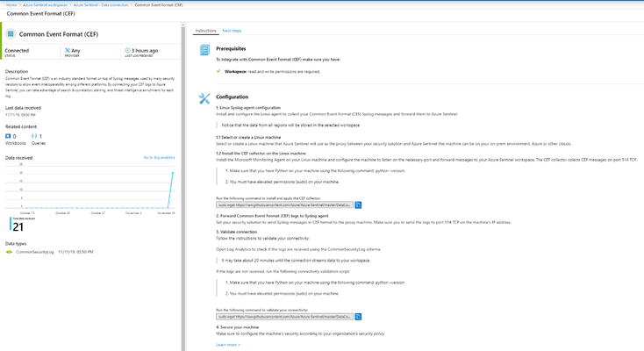Image resolution: width=644 pixels, height=351 pixels.
Task: Copy the CEF collector install command
Action: tap(358, 204)
